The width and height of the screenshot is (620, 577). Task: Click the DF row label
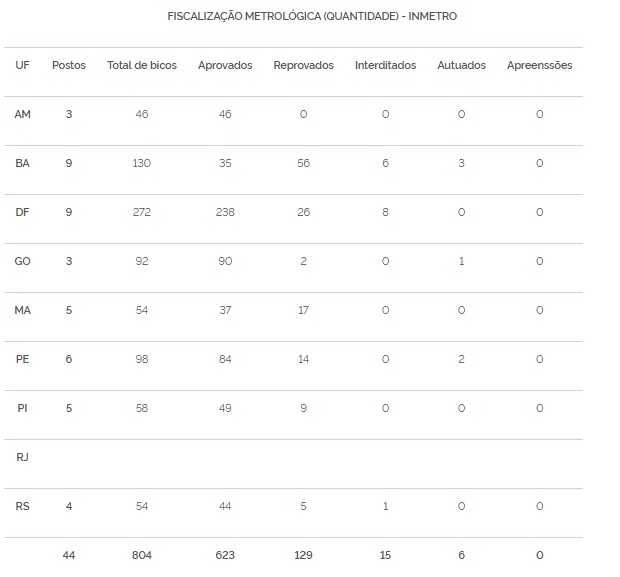22,212
